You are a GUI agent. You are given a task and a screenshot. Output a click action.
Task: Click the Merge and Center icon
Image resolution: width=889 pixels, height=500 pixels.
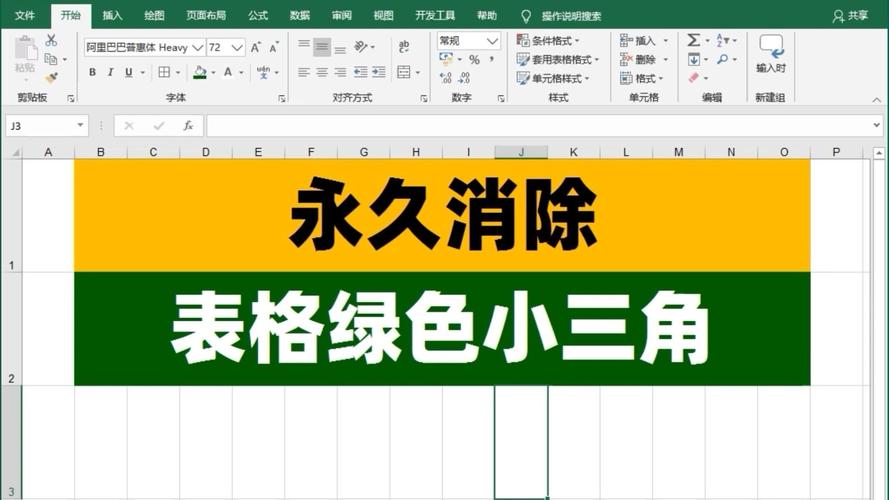pyautogui.click(x=404, y=72)
